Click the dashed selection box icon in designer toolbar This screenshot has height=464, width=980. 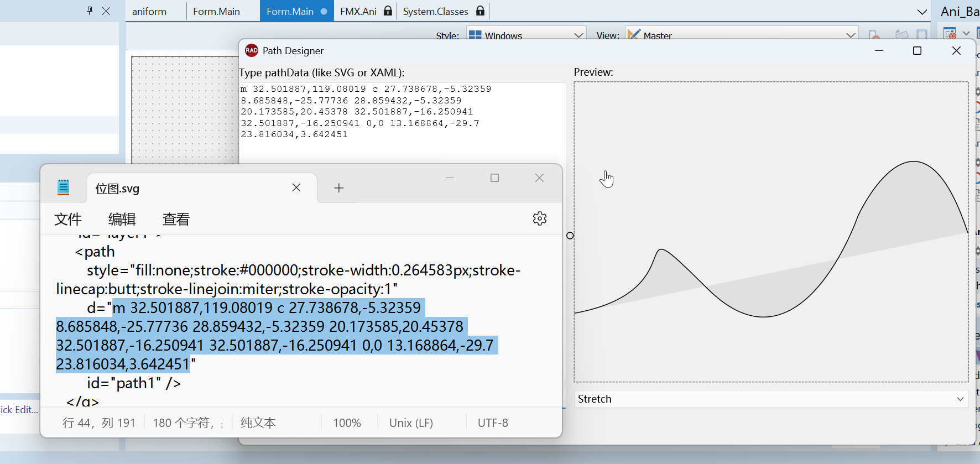pos(922,34)
